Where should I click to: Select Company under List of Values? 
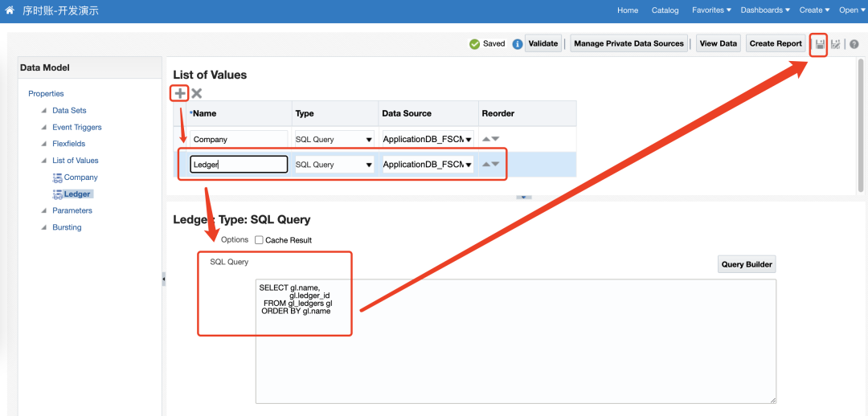(81, 177)
